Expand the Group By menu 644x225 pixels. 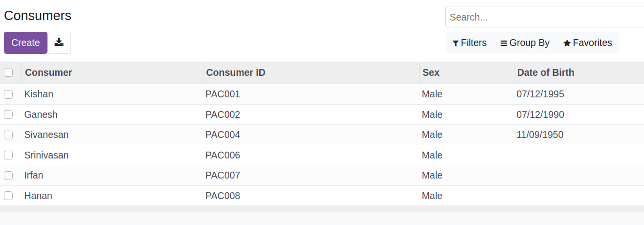[525, 43]
